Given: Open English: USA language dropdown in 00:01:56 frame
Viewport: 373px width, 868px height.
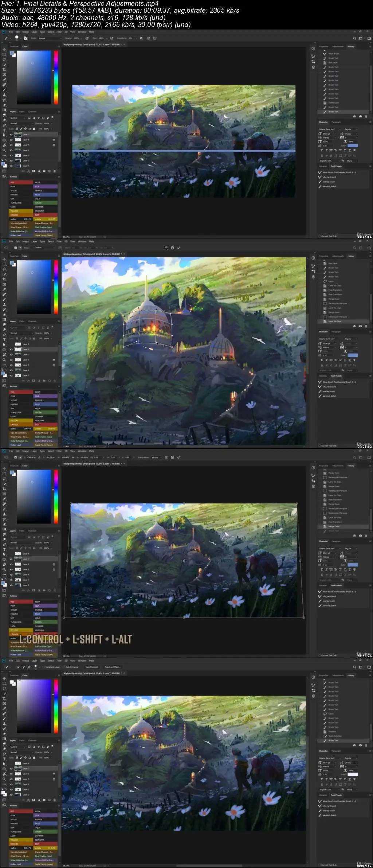Looking at the screenshot, I should (330, 161).
